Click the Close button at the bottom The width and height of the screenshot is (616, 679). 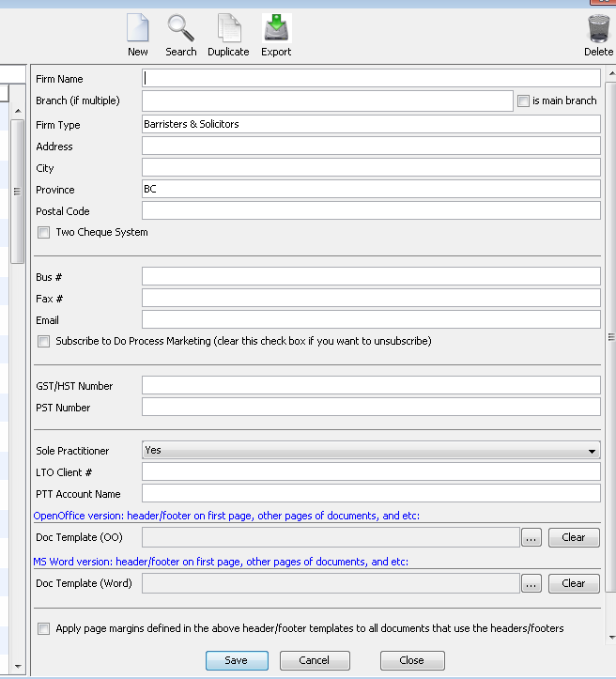pyautogui.click(x=412, y=660)
